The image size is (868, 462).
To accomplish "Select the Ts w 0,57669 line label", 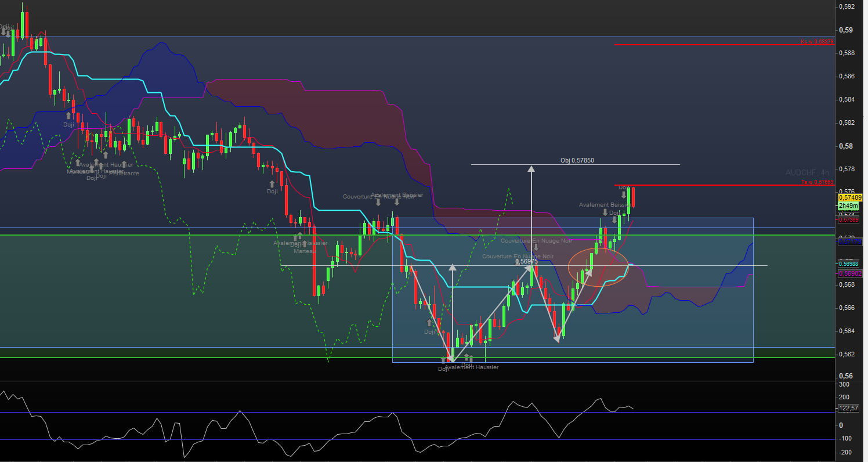I will 818,182.
